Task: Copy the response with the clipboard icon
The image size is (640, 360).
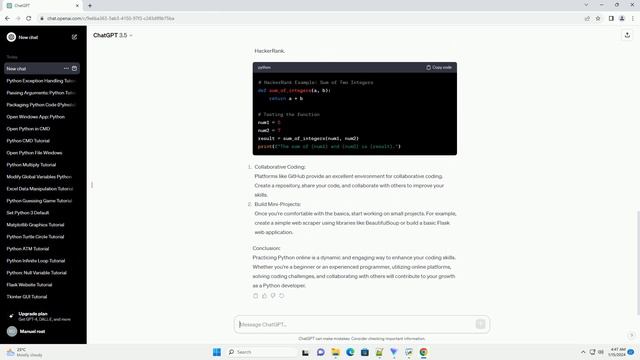Action: [256, 296]
